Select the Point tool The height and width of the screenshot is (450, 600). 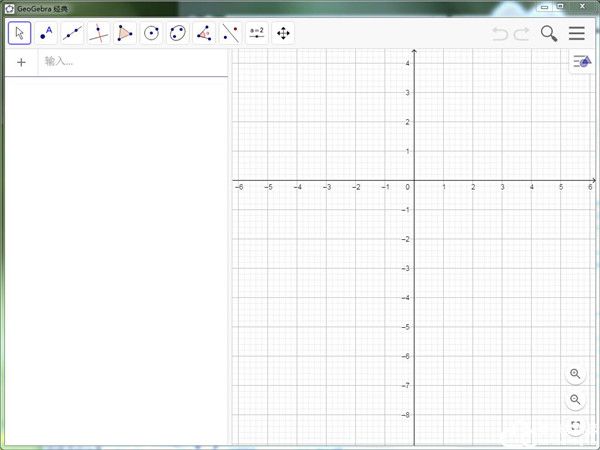46,33
